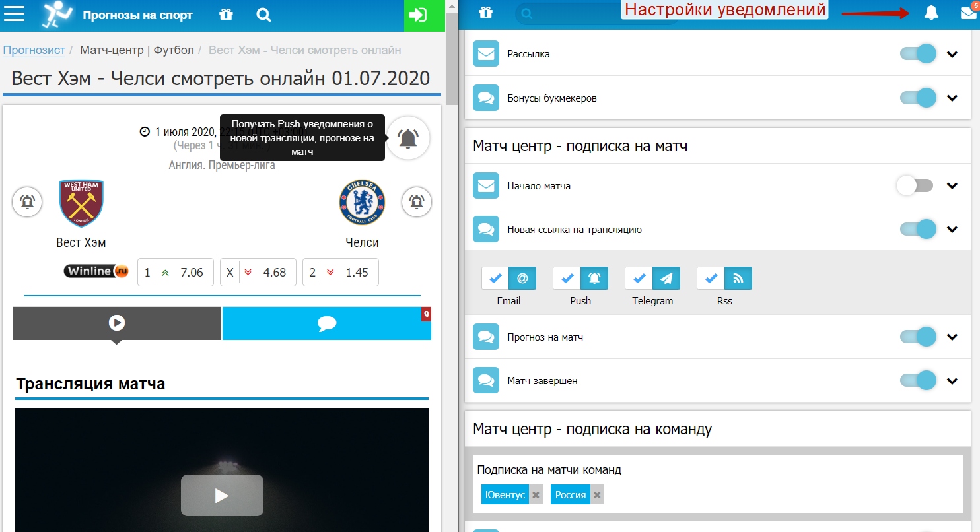This screenshot has width=980, height=532.
Task: Click the Chelsea club crest
Action: tap(362, 203)
